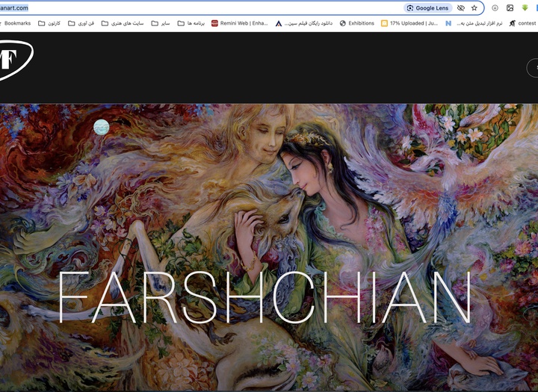Open the contest bookmark
538x392 pixels.
pos(523,23)
